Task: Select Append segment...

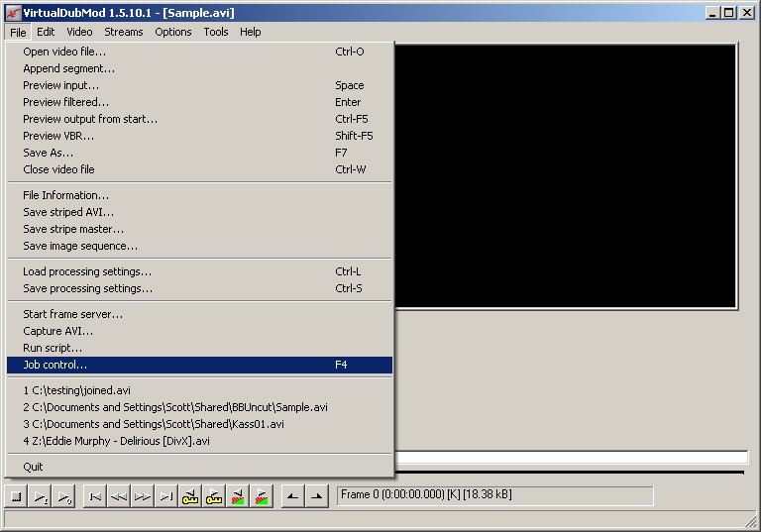Action: point(199,68)
